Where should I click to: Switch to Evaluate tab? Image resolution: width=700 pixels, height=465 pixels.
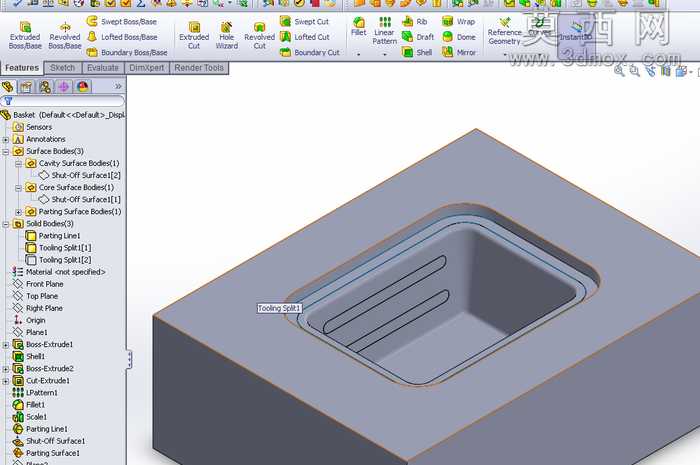tap(103, 68)
